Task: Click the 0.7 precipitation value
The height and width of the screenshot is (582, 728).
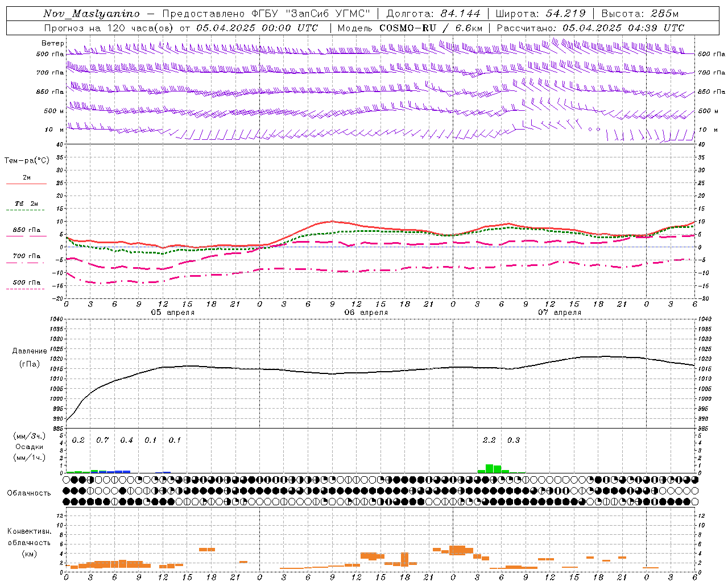Action: 102,440
